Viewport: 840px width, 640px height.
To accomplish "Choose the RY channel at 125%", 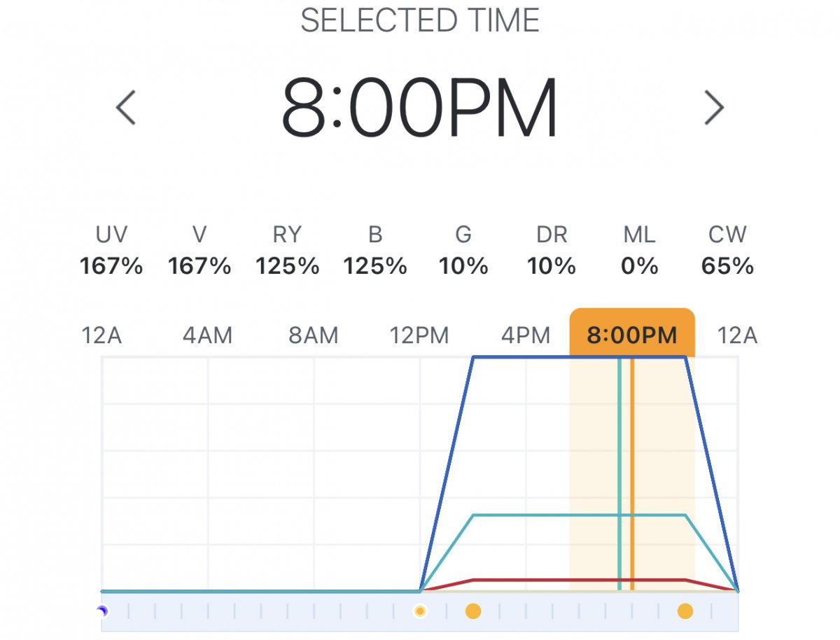I will (287, 251).
